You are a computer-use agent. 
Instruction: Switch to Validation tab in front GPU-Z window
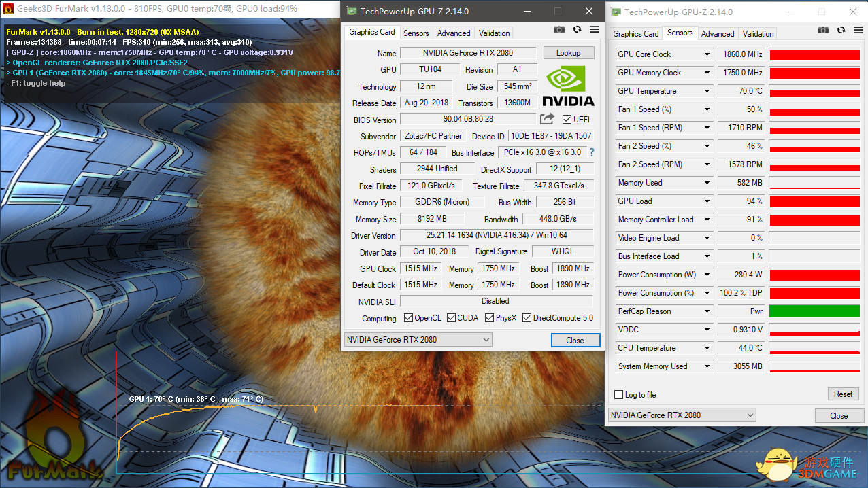(494, 33)
